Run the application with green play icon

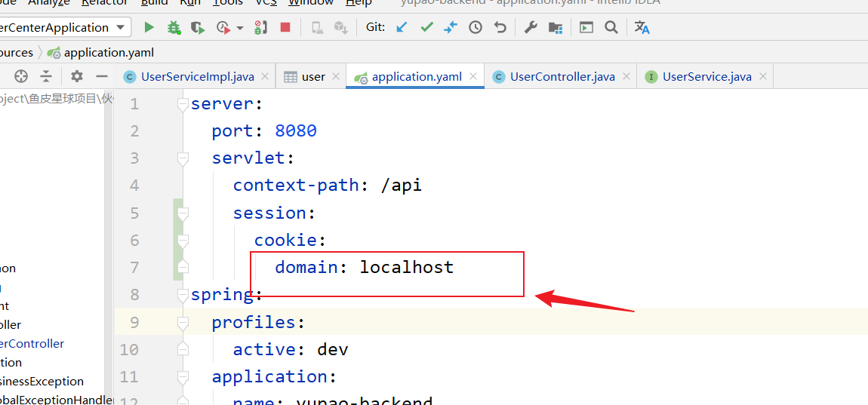coord(149,28)
